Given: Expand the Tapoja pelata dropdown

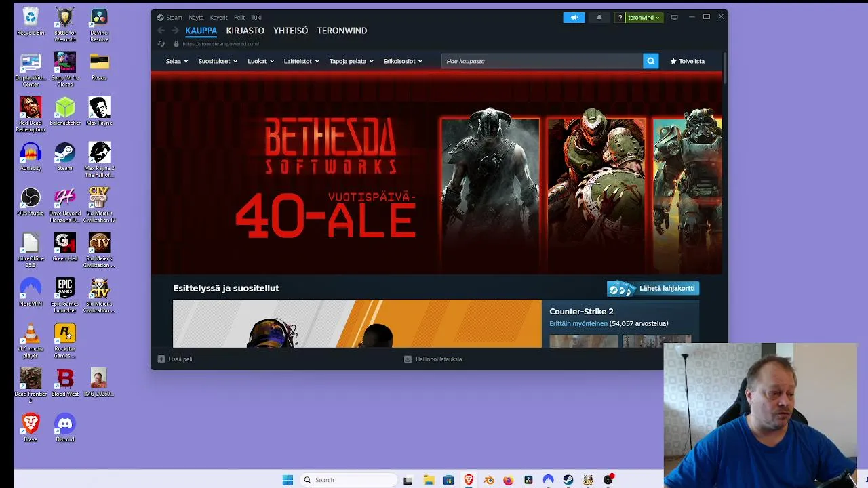Looking at the screenshot, I should 351,61.
